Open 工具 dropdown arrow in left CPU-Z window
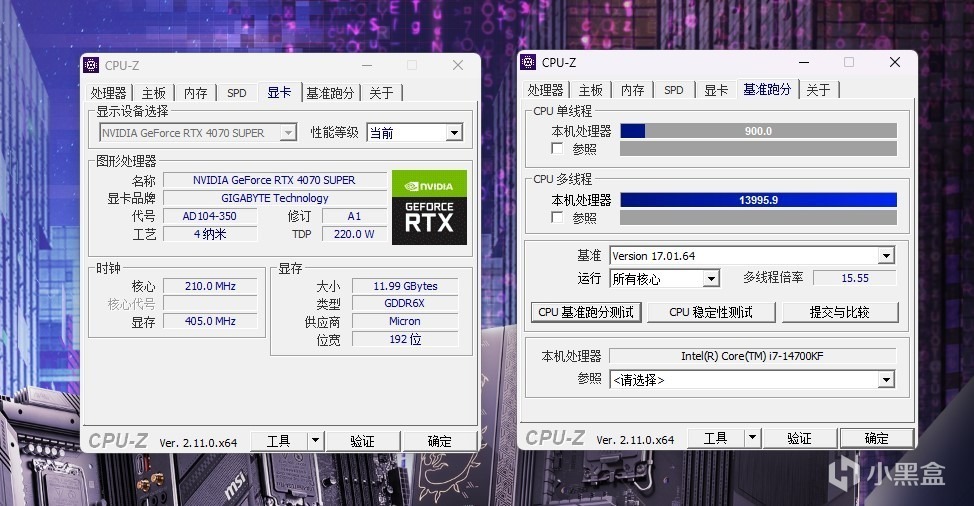 point(316,441)
